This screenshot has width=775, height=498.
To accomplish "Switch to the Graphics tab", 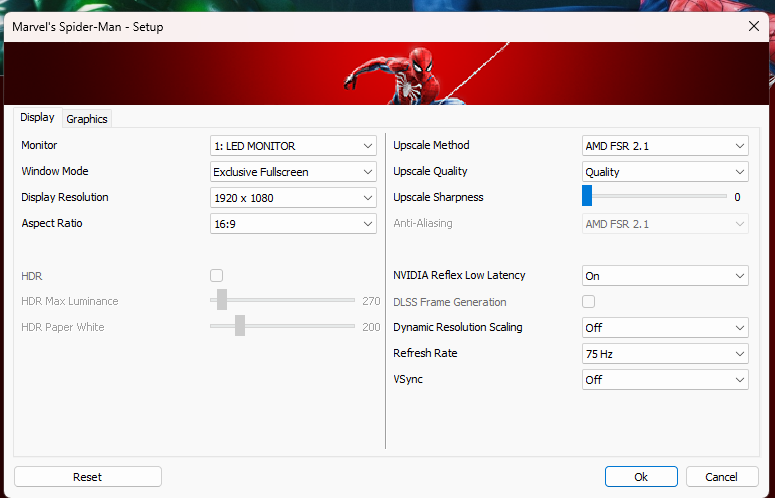I will pyautogui.click(x=87, y=119).
